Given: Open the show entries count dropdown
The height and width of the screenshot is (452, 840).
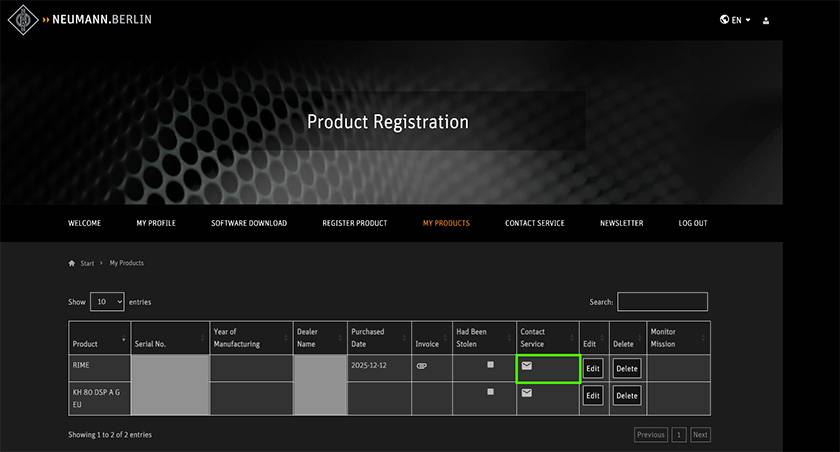Looking at the screenshot, I should coord(107,301).
